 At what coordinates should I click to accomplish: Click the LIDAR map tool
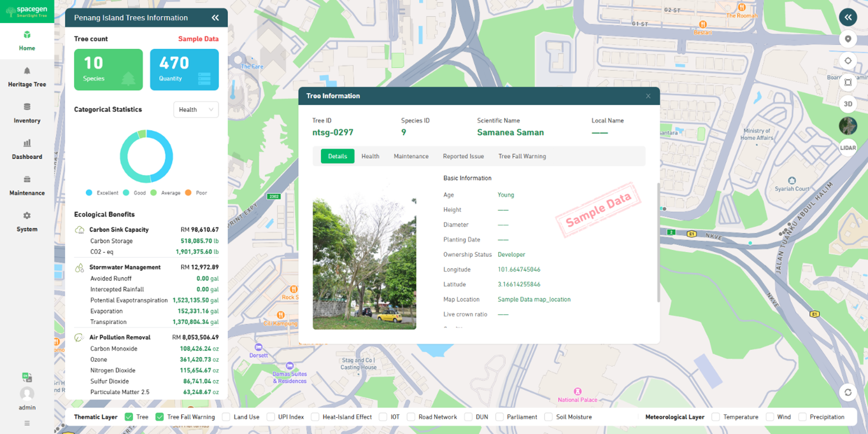[x=848, y=147]
